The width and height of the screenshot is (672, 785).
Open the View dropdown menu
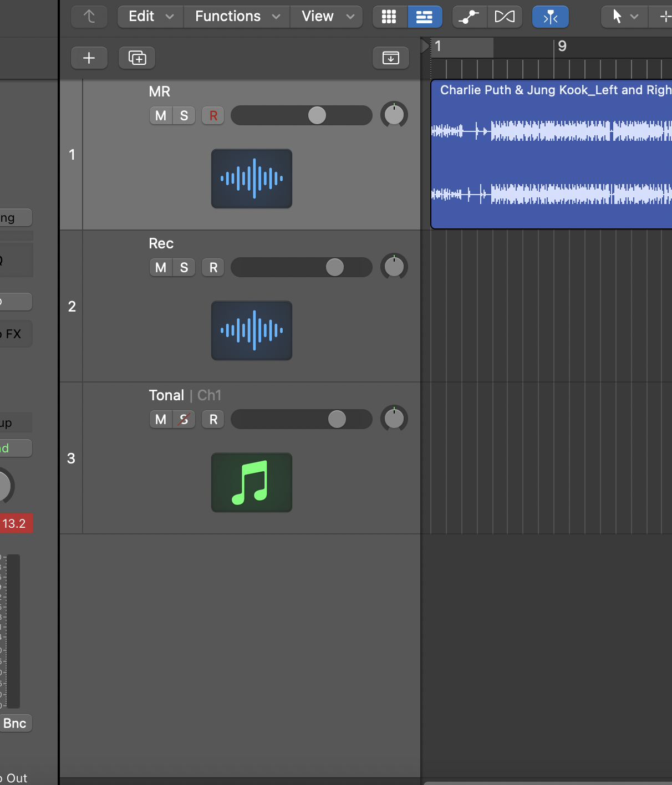pos(327,17)
